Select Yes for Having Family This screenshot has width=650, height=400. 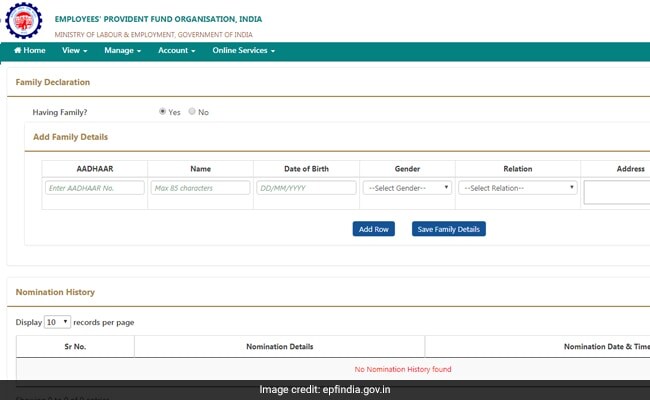click(163, 112)
